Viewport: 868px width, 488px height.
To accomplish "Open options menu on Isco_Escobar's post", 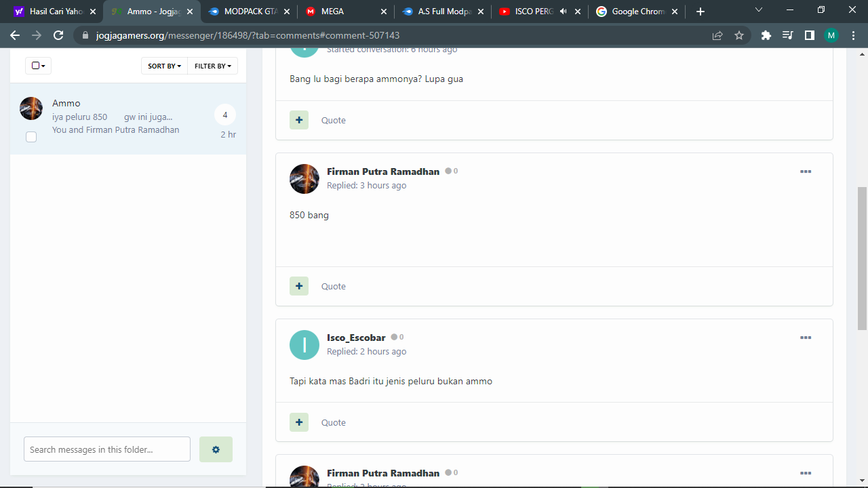I will [806, 338].
